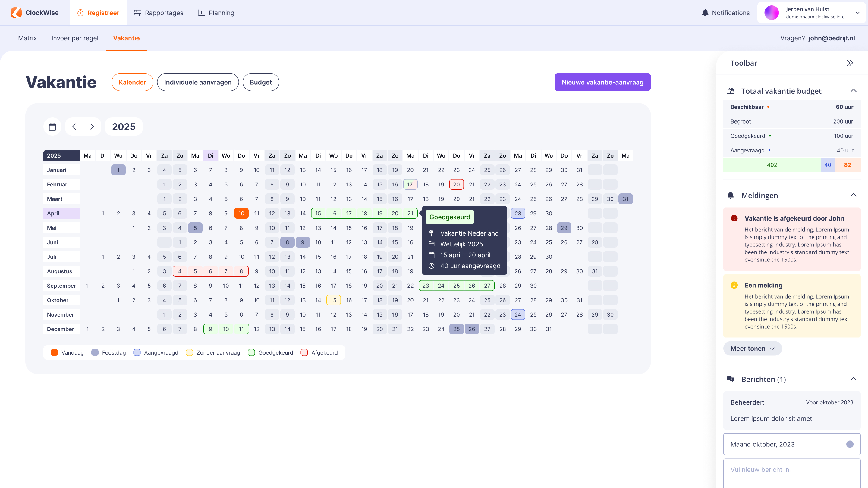Click the ClockWise logo icon

click(16, 13)
